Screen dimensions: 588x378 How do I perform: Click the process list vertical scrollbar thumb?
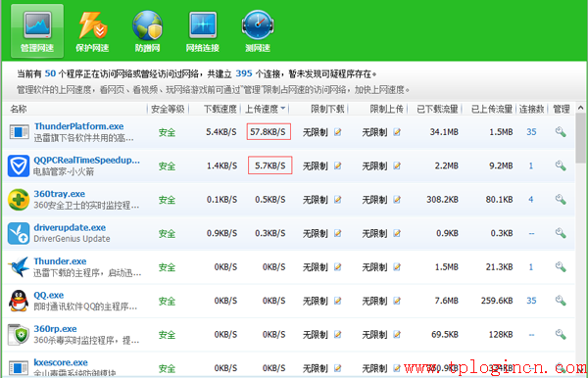pos(581,138)
